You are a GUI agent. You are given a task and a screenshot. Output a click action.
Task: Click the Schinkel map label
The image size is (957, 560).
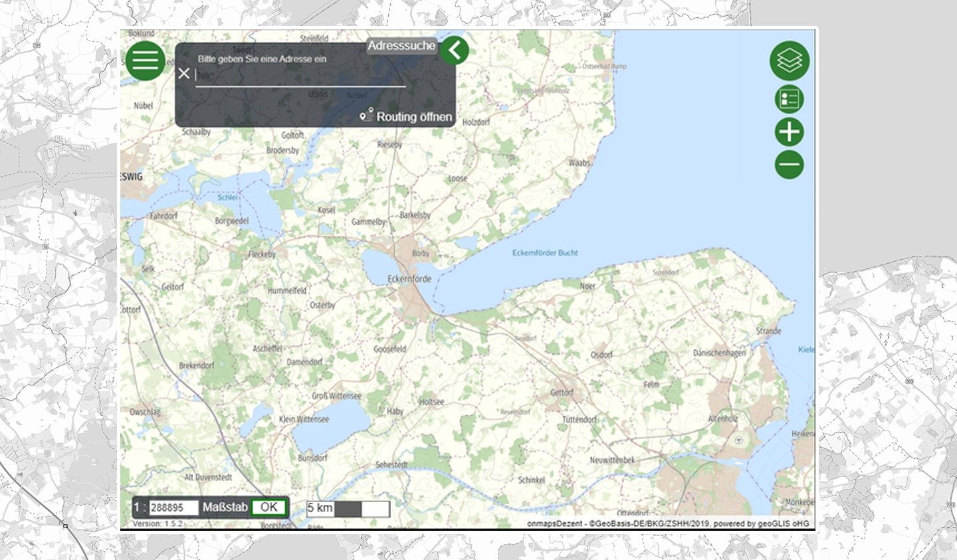(531, 480)
